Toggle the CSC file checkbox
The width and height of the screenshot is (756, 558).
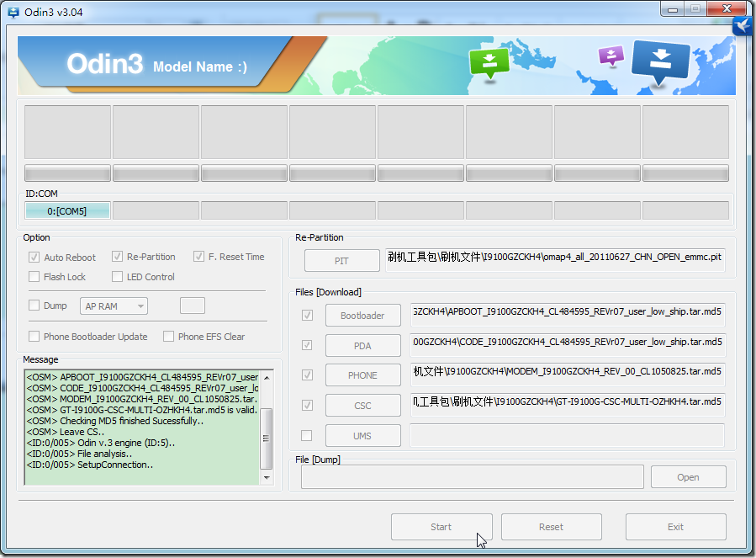(307, 406)
